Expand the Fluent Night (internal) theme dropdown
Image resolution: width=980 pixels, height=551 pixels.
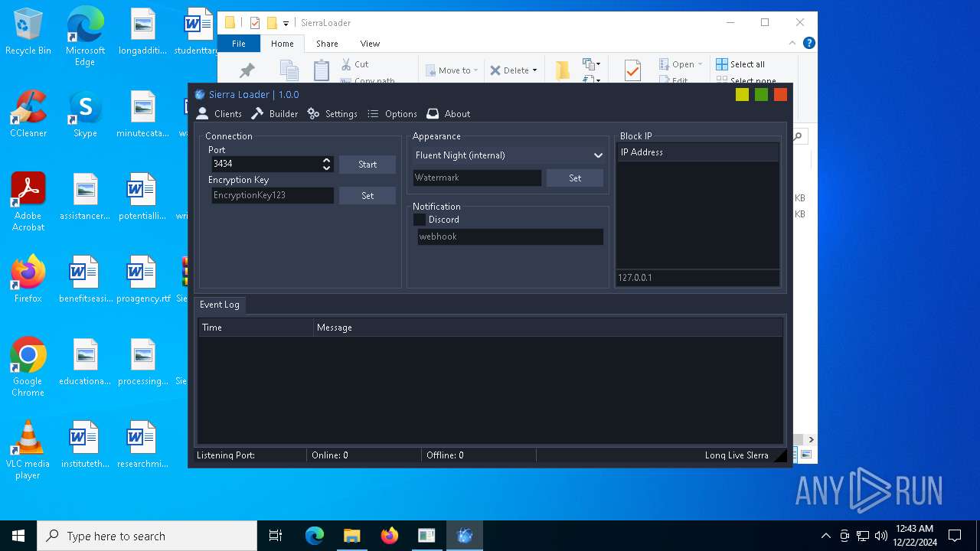pyautogui.click(x=509, y=155)
